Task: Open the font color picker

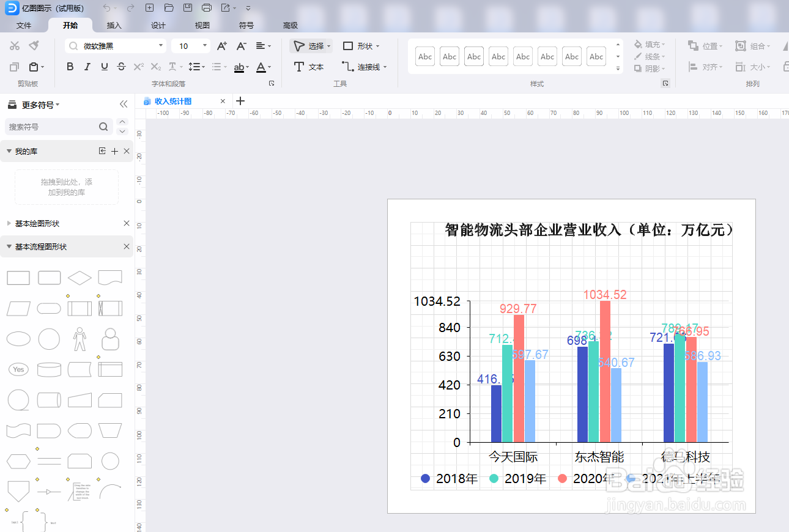Action: [x=263, y=67]
